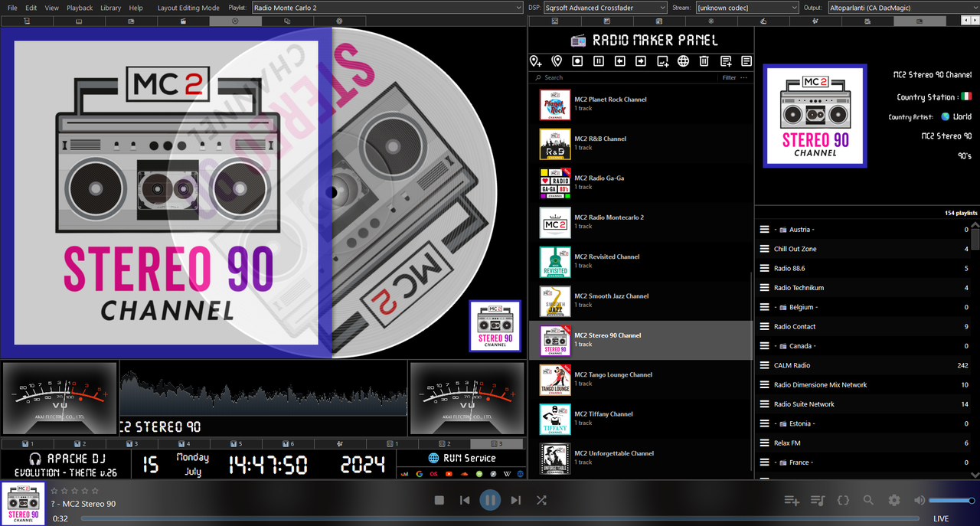Open the Chill Out Zone playlist
Screen dimensions: 980x526
(x=864, y=249)
